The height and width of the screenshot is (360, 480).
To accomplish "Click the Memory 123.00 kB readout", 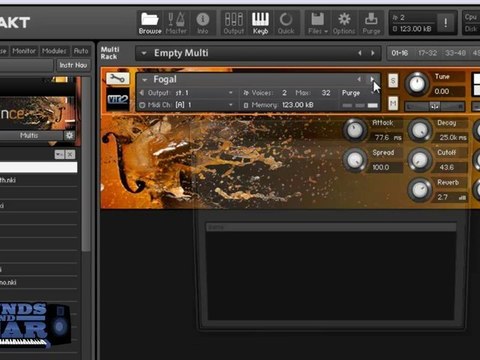I will (298, 105).
